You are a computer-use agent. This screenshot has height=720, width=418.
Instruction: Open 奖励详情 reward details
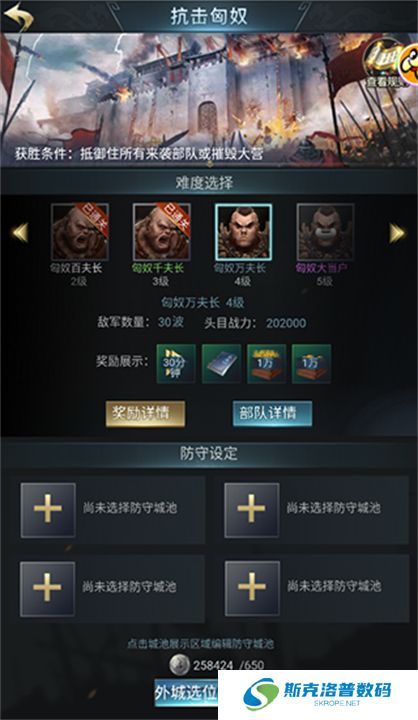click(145, 413)
